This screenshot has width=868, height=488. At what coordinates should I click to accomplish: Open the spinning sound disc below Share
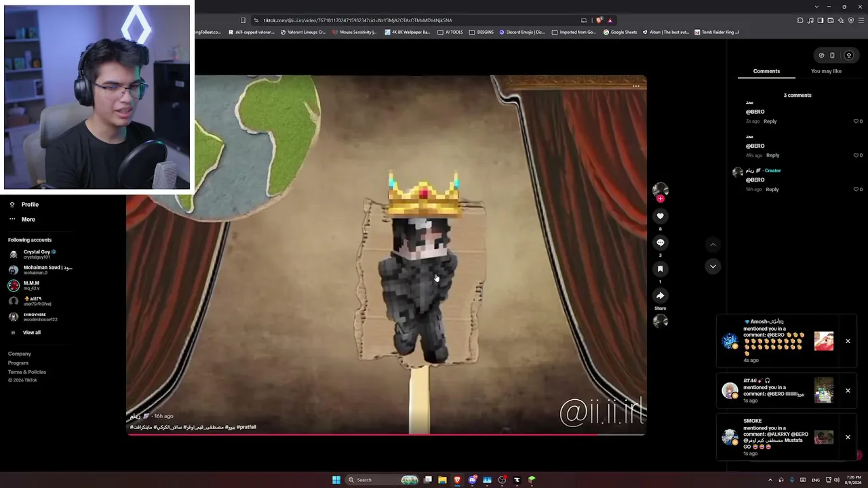click(660, 321)
